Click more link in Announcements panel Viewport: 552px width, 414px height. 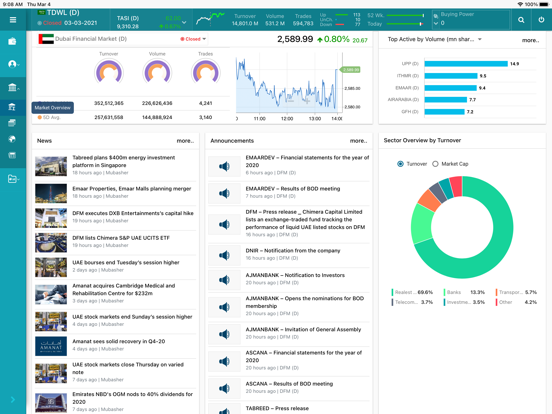pyautogui.click(x=358, y=141)
